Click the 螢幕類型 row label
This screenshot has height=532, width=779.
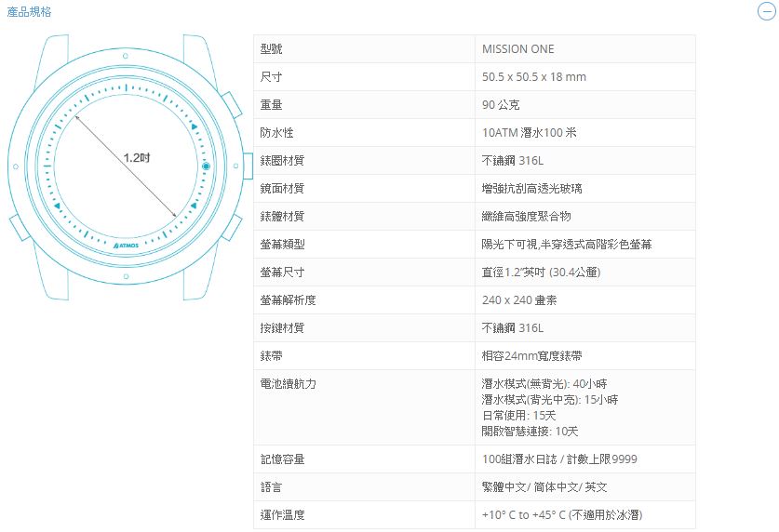282,244
